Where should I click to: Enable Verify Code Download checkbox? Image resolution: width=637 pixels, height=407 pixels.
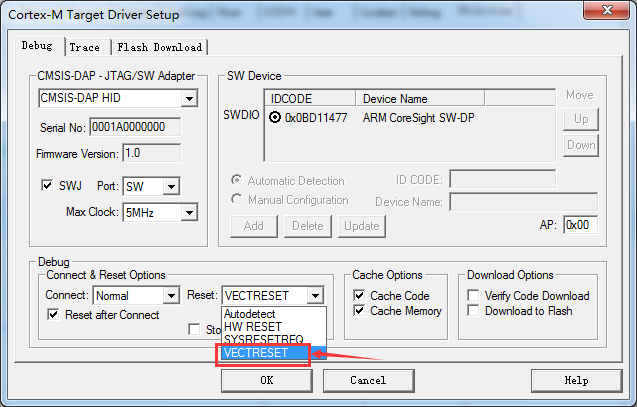pyautogui.click(x=473, y=295)
